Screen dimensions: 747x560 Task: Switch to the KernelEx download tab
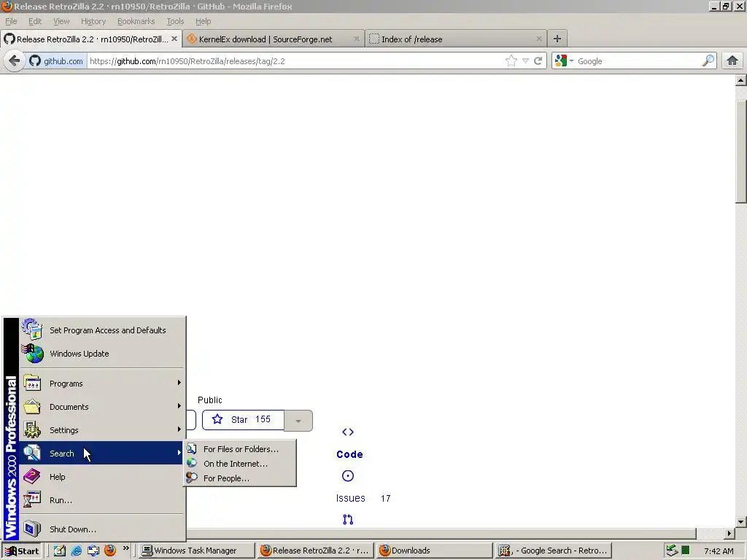pyautogui.click(x=274, y=39)
